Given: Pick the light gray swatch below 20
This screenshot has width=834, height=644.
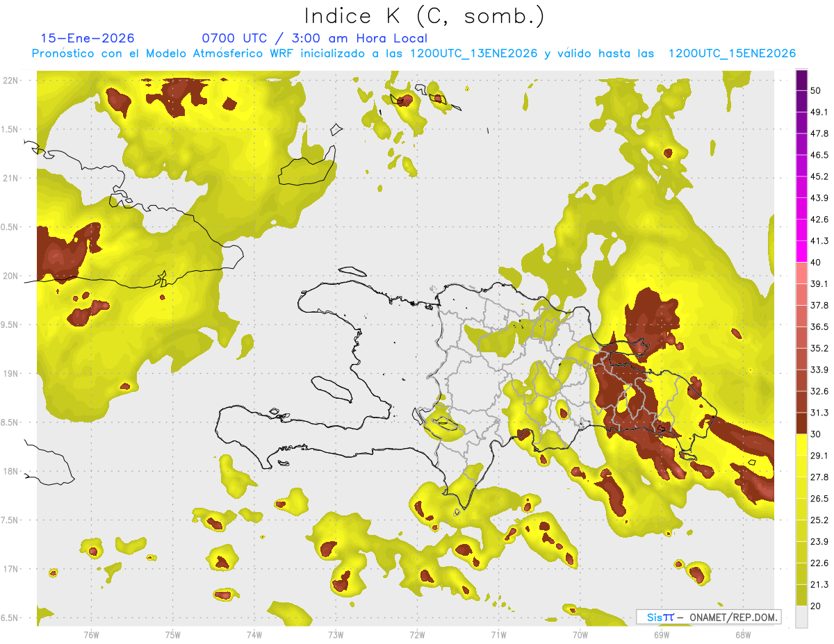Looking at the screenshot, I should point(801,617).
